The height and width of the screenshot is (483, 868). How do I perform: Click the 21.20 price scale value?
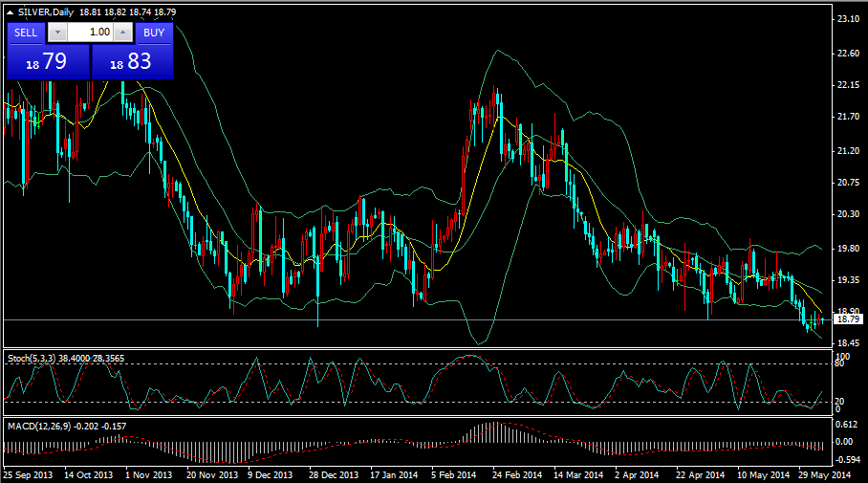[x=848, y=151]
